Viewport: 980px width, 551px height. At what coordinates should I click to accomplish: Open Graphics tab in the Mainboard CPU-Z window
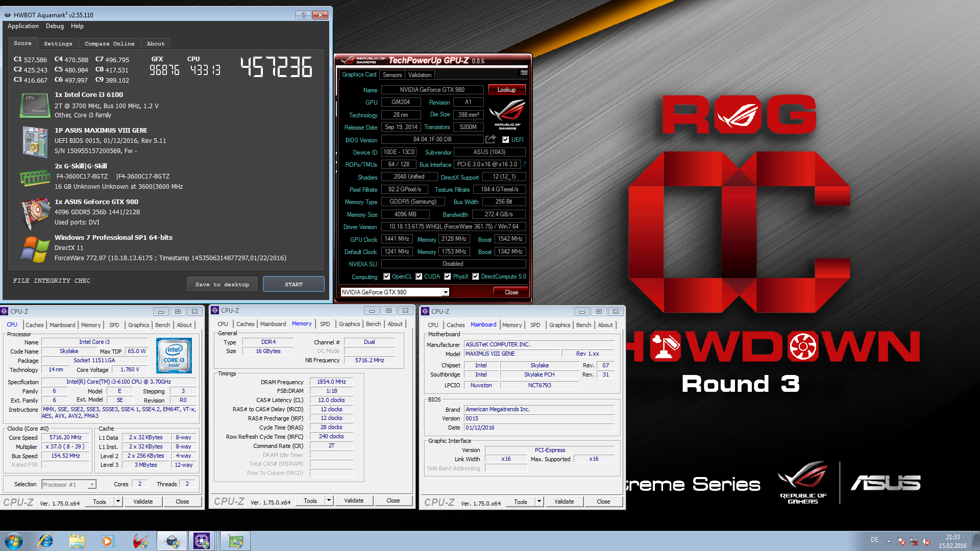[559, 325]
